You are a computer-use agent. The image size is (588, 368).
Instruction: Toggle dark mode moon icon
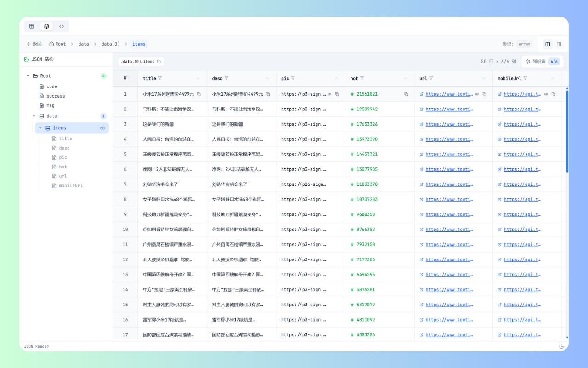pyautogui.click(x=561, y=346)
